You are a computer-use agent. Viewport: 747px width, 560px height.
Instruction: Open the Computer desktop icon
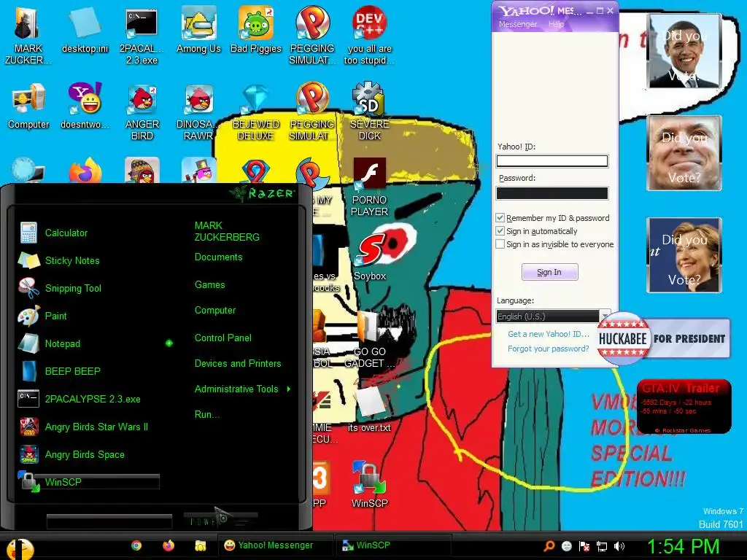coord(28,106)
